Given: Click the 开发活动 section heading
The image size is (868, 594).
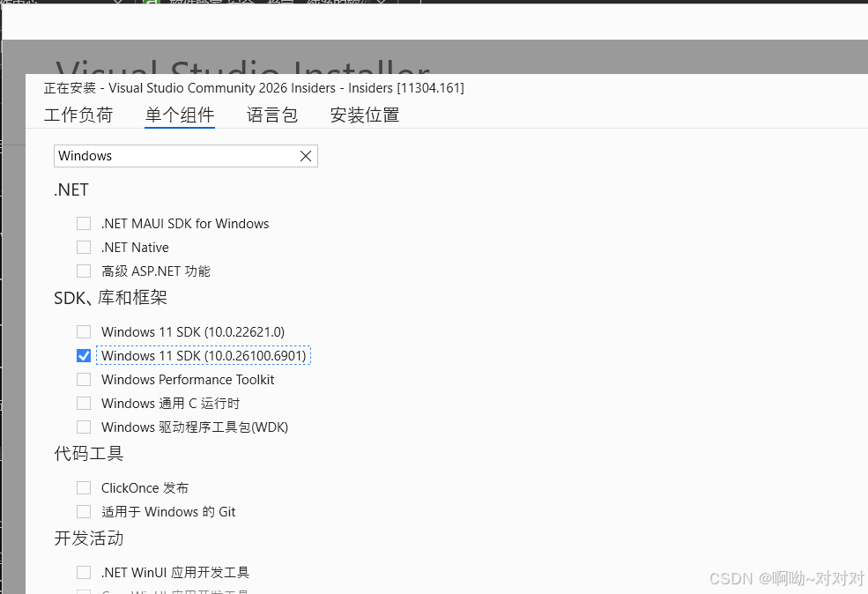Looking at the screenshot, I should 89,538.
